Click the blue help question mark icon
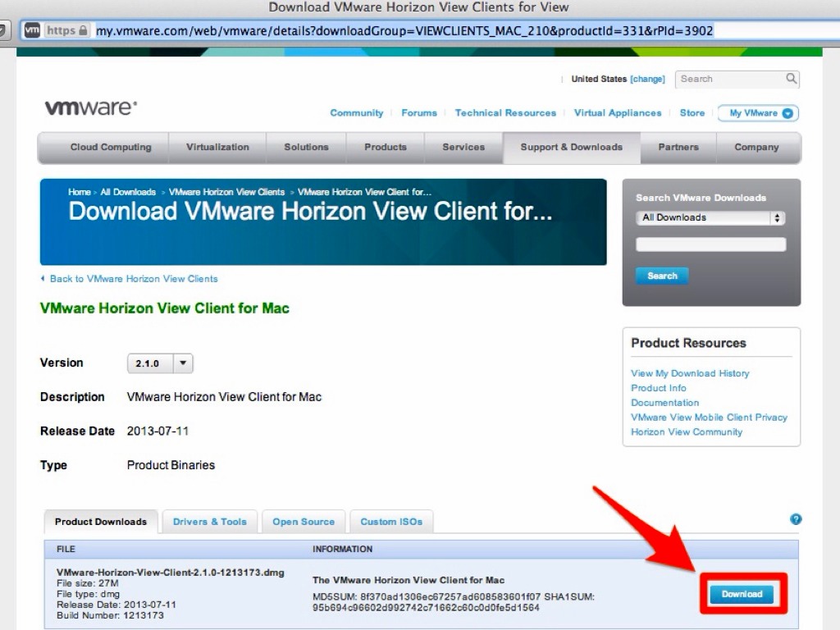 coord(795,519)
